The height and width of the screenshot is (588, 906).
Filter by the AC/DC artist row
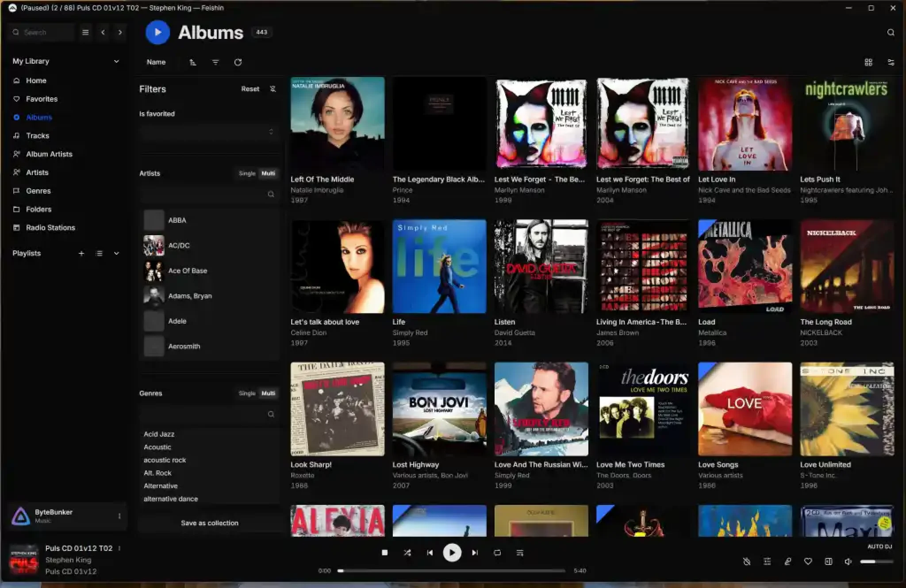pos(210,245)
